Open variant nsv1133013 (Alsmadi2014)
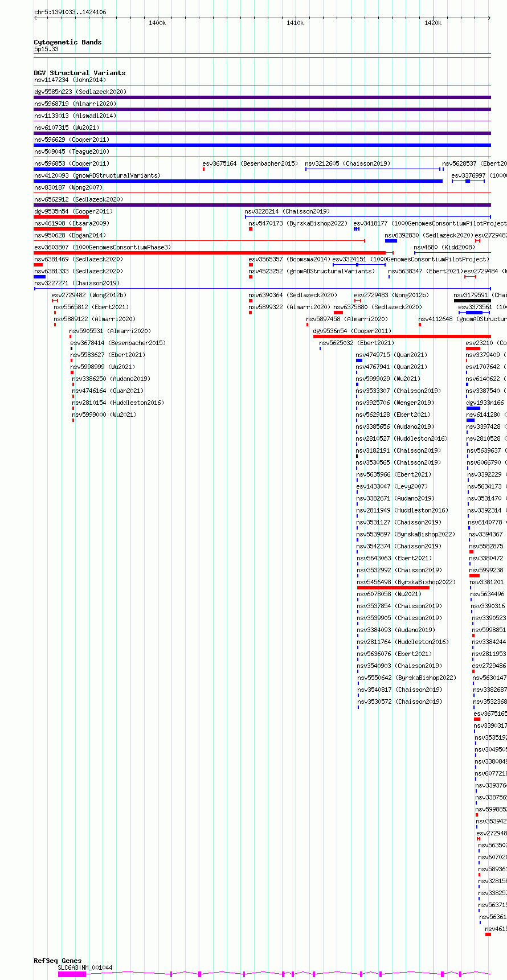This screenshot has height=980, width=507. 75,116
